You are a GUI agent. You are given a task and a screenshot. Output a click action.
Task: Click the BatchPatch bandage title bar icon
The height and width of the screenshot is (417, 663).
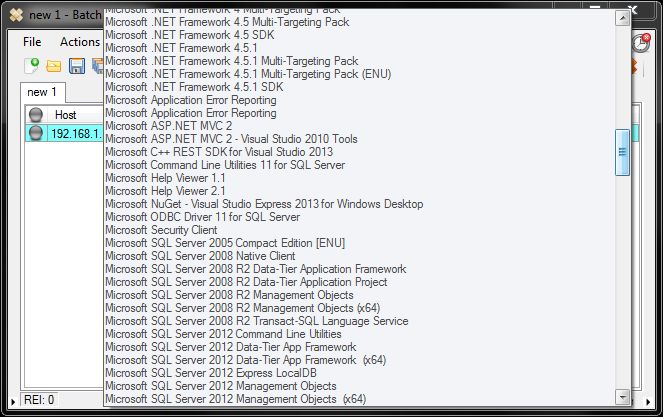[x=16, y=15]
